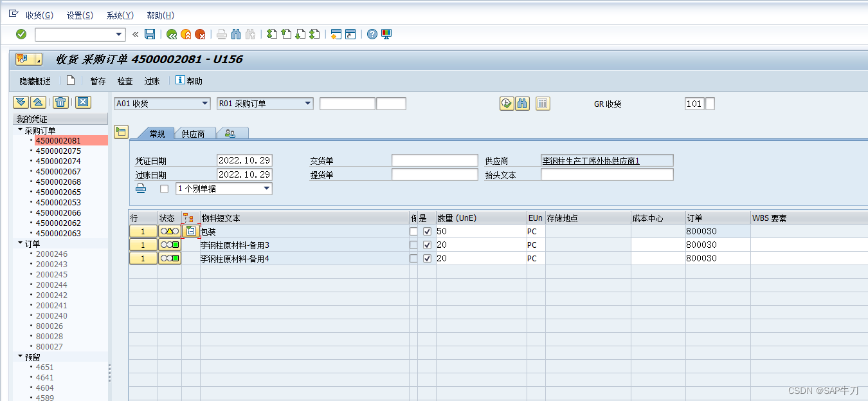Click the 交货单 input field
868x401 pixels.
click(x=435, y=160)
